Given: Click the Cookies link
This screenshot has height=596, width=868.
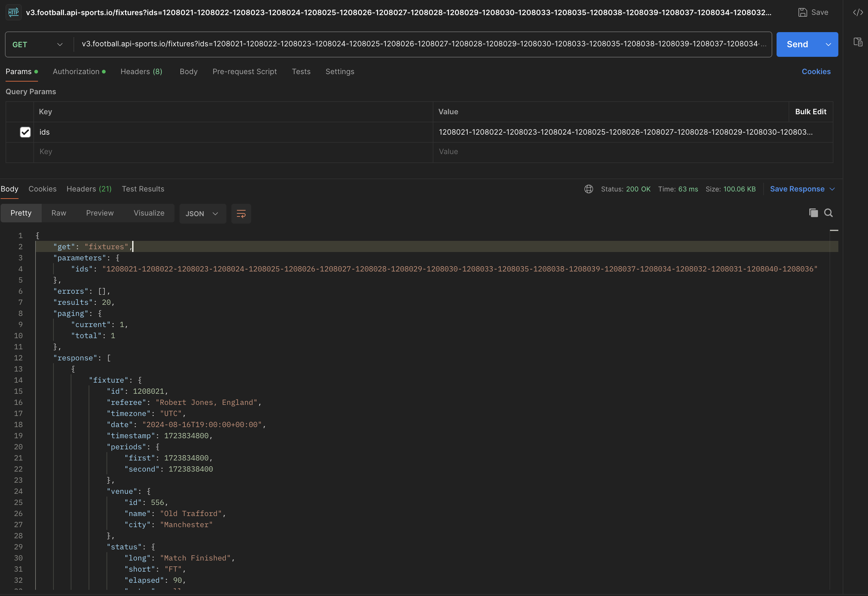Looking at the screenshot, I should (x=816, y=72).
